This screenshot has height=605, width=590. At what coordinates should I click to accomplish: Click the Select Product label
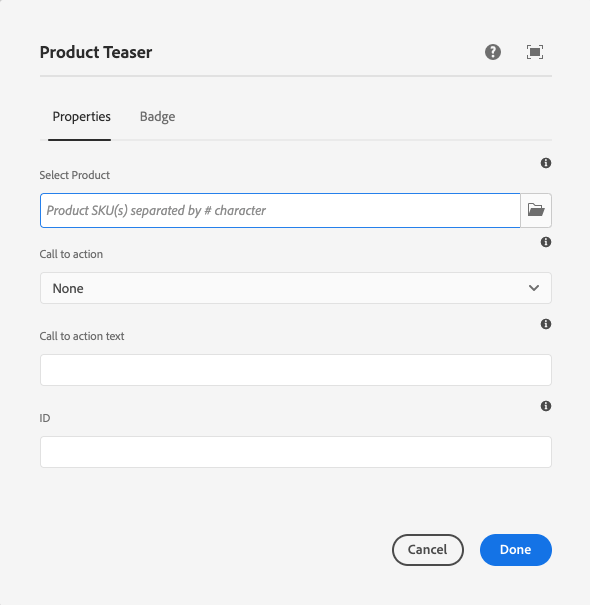(x=74, y=175)
